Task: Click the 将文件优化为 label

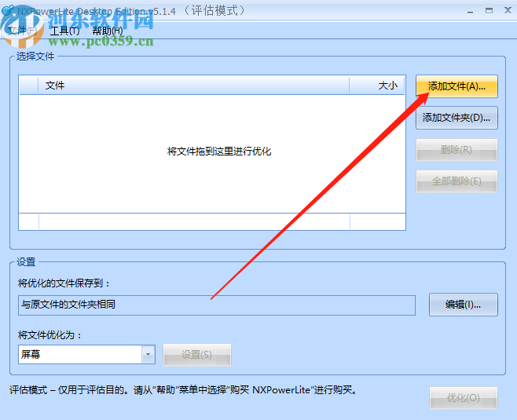Action: (x=49, y=335)
